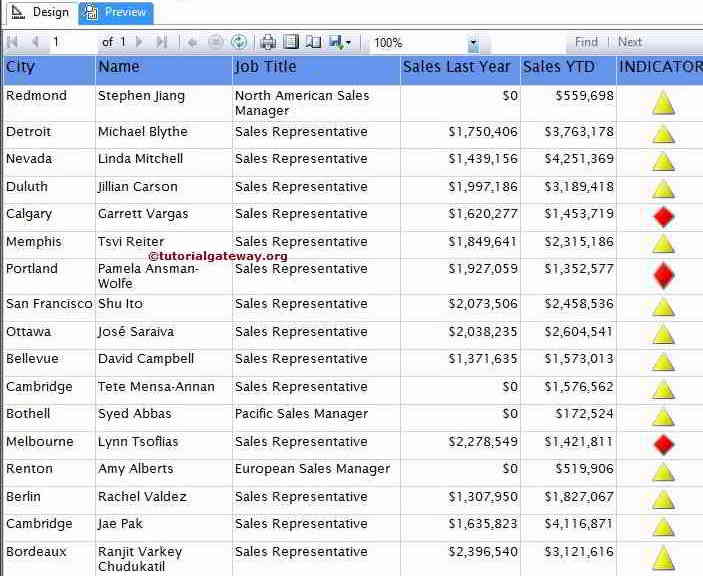Click the yellow triangle indicator for Redmond
Screen dimensions: 703x576
coord(663,103)
